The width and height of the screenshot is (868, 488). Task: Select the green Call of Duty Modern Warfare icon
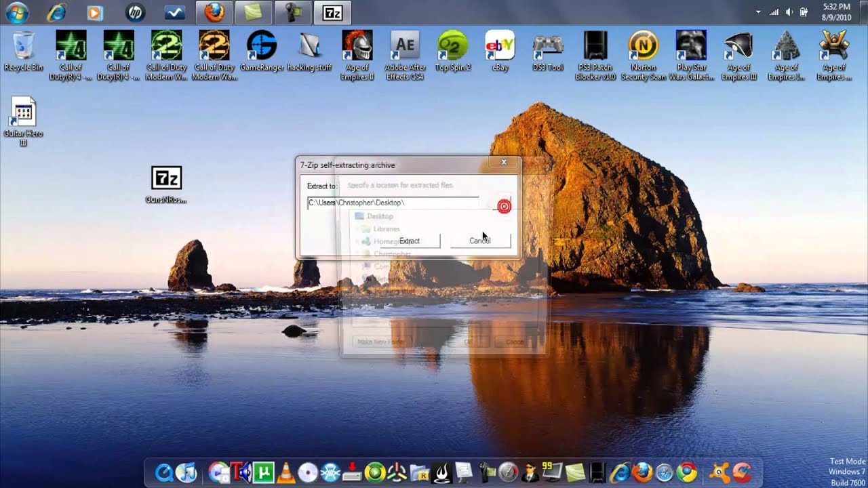(x=166, y=55)
